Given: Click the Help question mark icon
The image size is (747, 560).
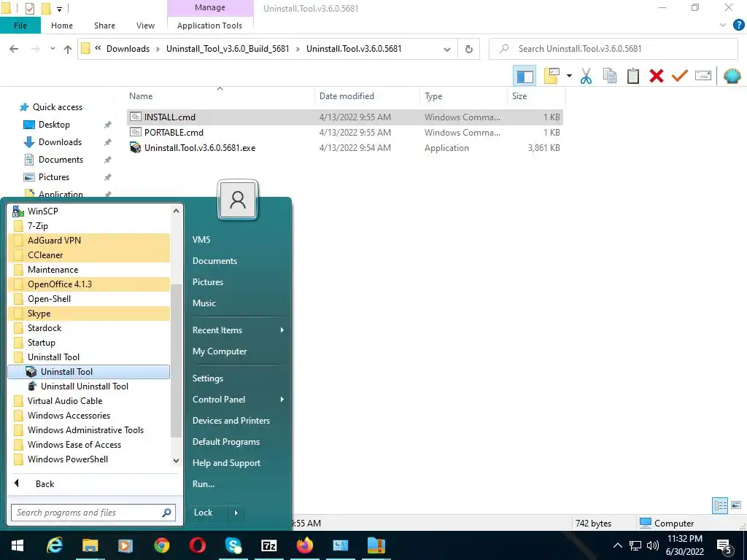Looking at the screenshot, I should click(x=738, y=25).
